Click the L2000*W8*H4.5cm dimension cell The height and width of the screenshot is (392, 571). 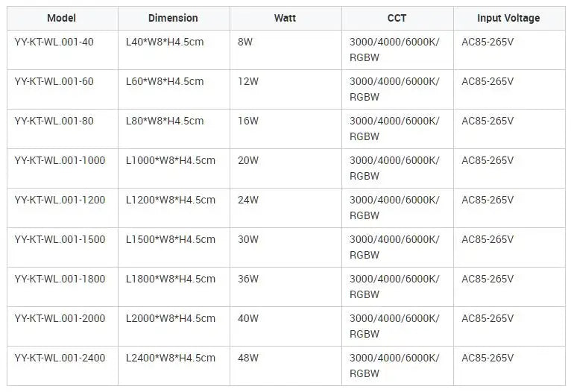pos(174,326)
